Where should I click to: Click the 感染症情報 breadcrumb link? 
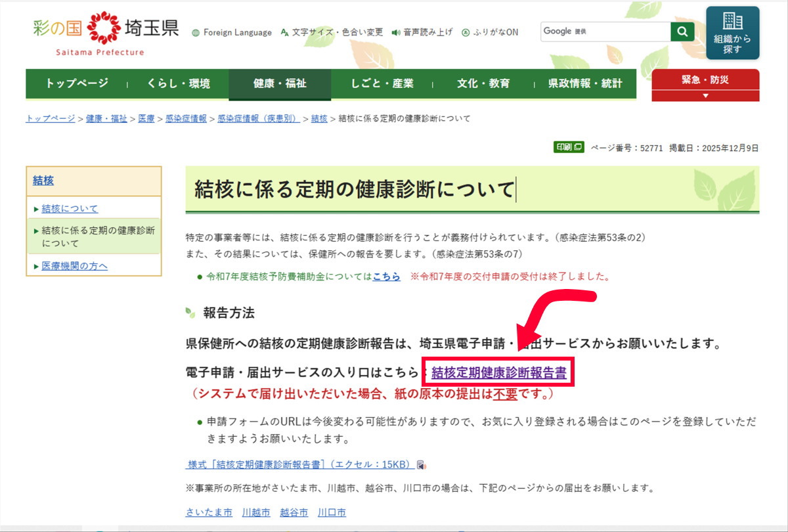tap(185, 118)
